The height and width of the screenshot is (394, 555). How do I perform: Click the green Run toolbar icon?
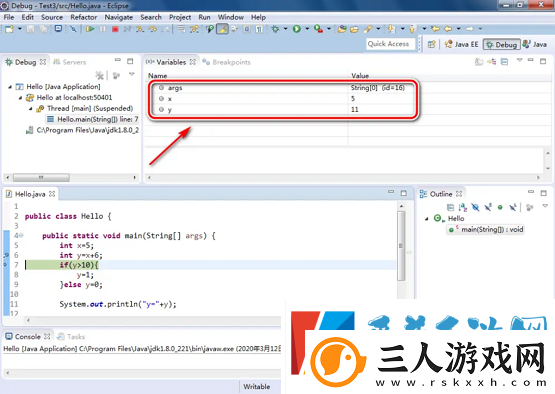click(297, 29)
